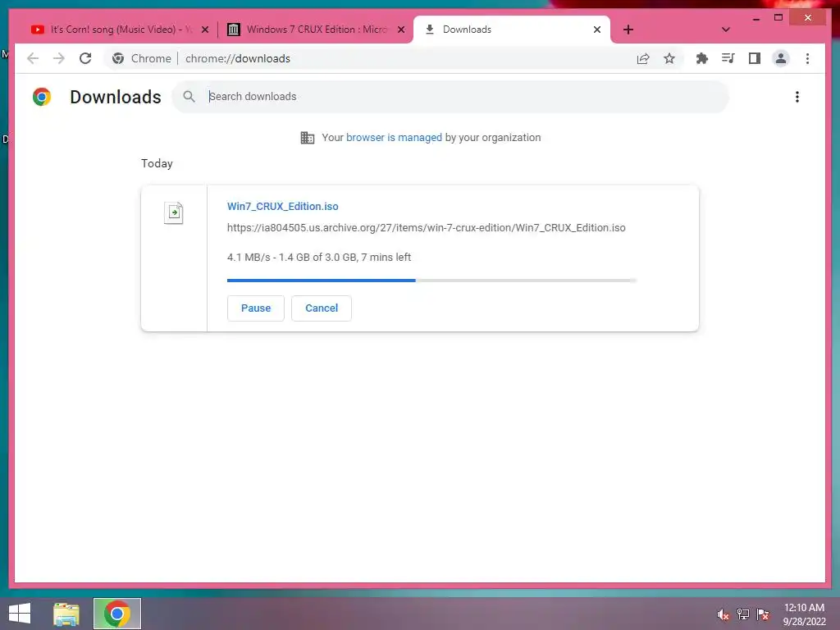The width and height of the screenshot is (840, 630).
Task: Close the It's Corn! song tab
Action: pyautogui.click(x=204, y=30)
